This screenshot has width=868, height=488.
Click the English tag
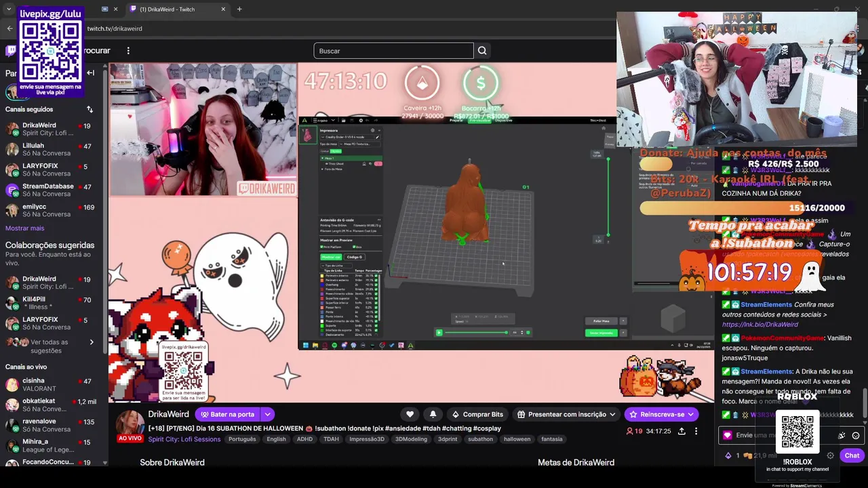click(276, 439)
